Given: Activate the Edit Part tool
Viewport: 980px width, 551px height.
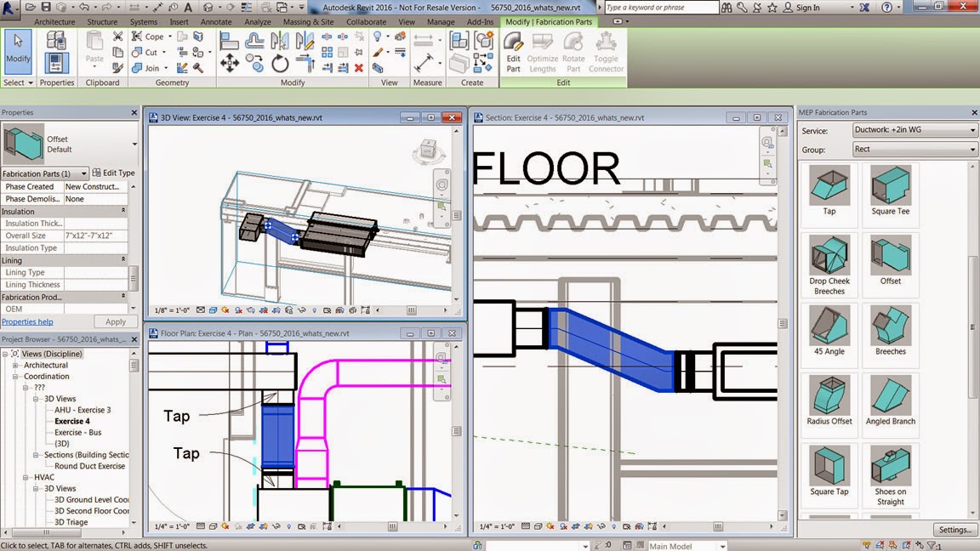Looking at the screenshot, I should [512, 49].
